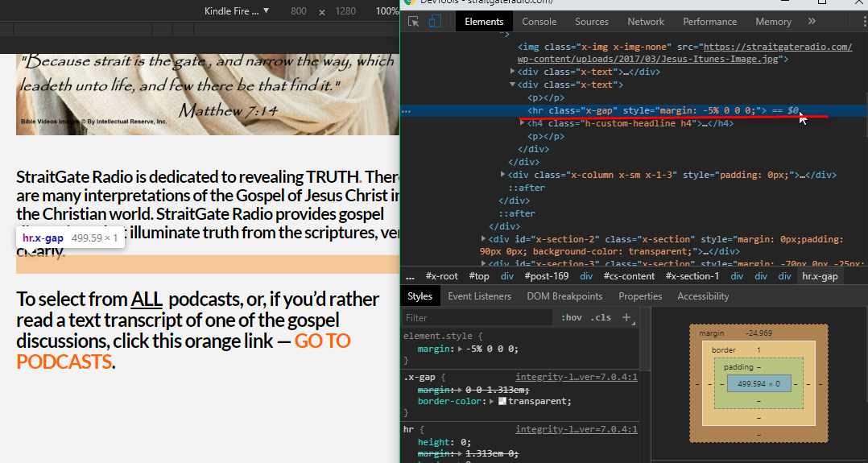The height and width of the screenshot is (463, 868).
Task: Open the DOM Breakpoints pane tab
Action: click(564, 296)
